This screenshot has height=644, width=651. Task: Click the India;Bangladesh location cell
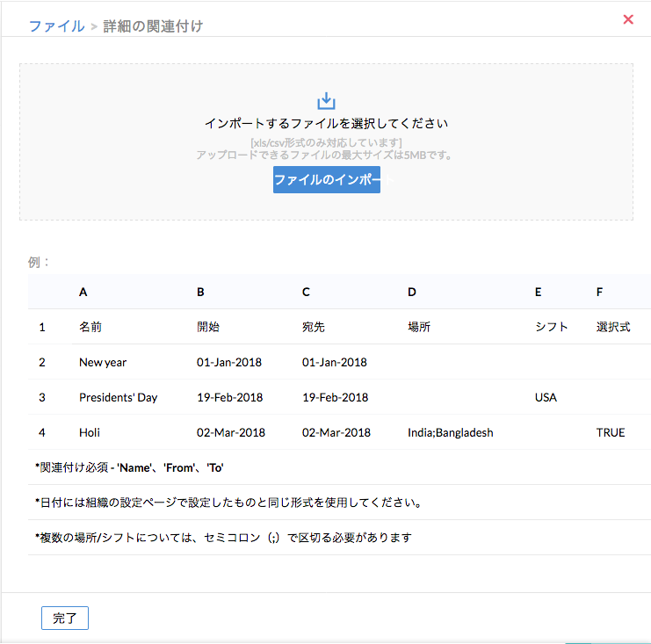tap(451, 432)
